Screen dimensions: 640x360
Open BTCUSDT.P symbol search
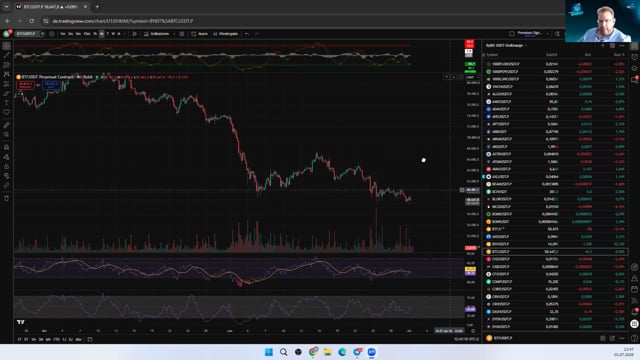coord(27,34)
